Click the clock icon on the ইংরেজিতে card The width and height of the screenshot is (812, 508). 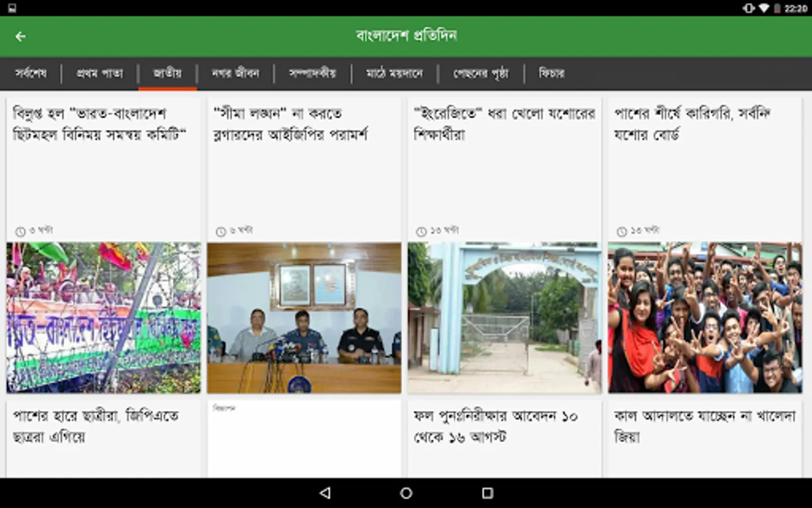click(x=421, y=231)
